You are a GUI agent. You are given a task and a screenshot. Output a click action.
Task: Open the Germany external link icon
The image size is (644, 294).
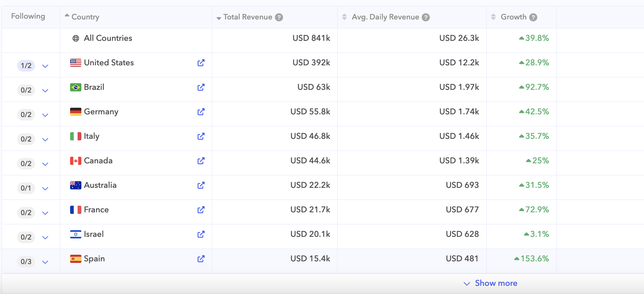pyautogui.click(x=201, y=112)
